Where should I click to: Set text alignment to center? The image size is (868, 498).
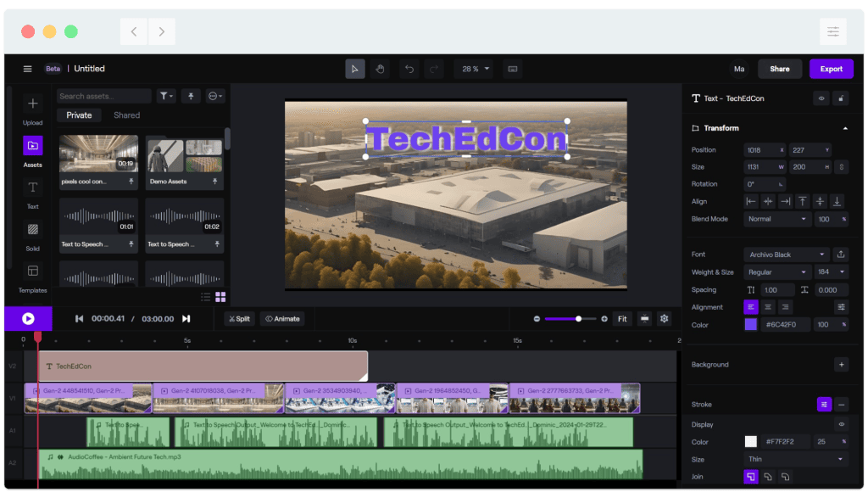point(767,306)
